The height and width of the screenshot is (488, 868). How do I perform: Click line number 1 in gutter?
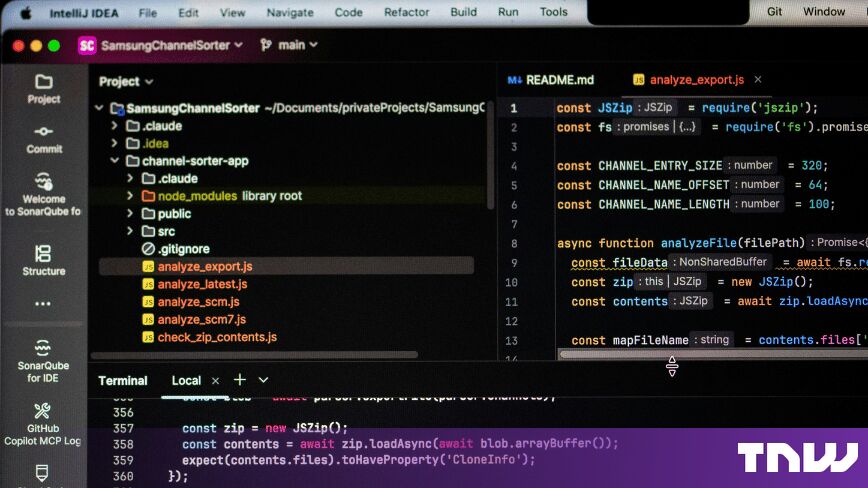[514, 108]
